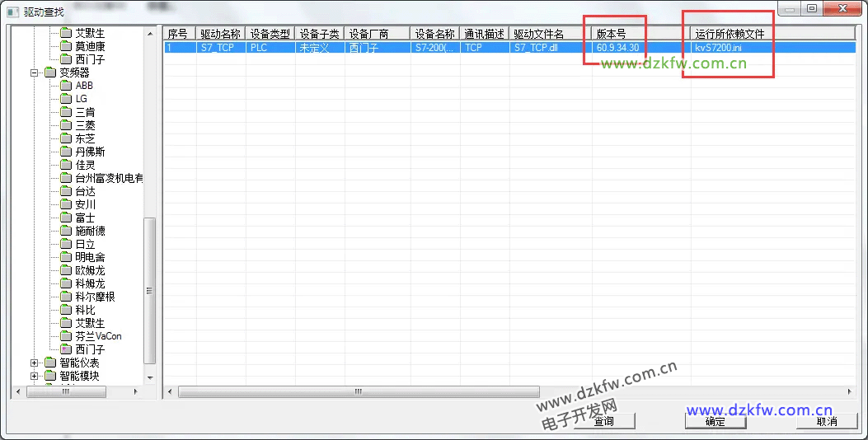
Task: Click the 驱动文件名 column header
Action: click(x=551, y=34)
